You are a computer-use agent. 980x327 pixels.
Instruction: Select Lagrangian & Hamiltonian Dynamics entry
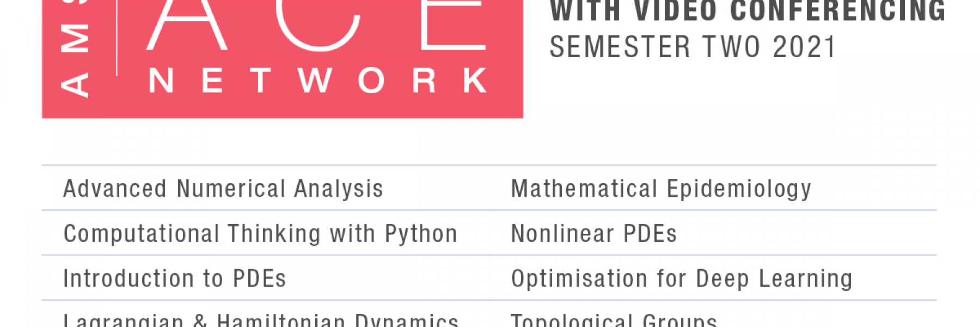[261, 319]
